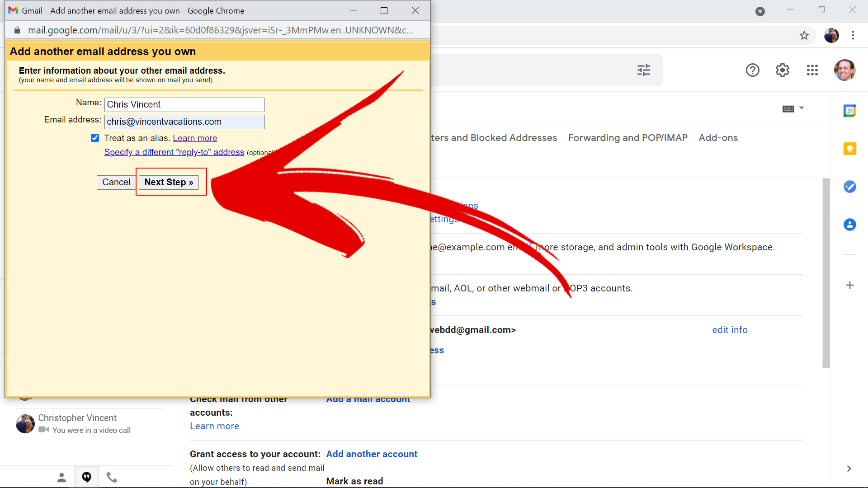Edit the Email address input field
Screen dimensions: 868x488
[x=184, y=122]
